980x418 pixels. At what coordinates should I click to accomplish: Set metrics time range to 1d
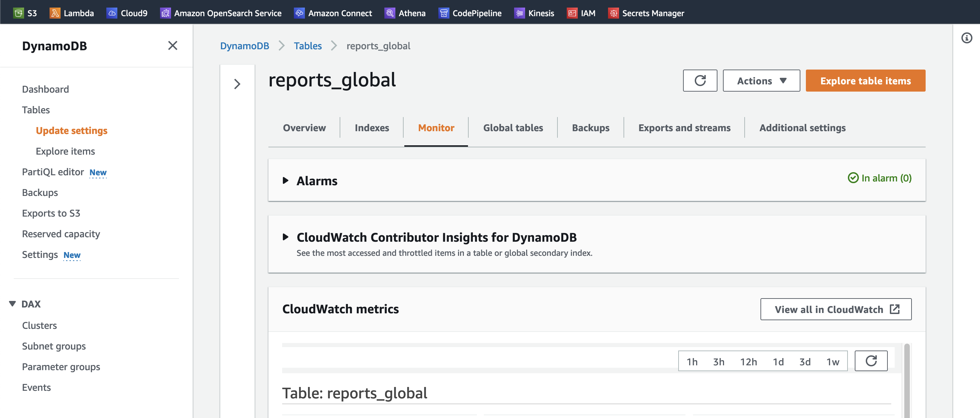pyautogui.click(x=778, y=361)
